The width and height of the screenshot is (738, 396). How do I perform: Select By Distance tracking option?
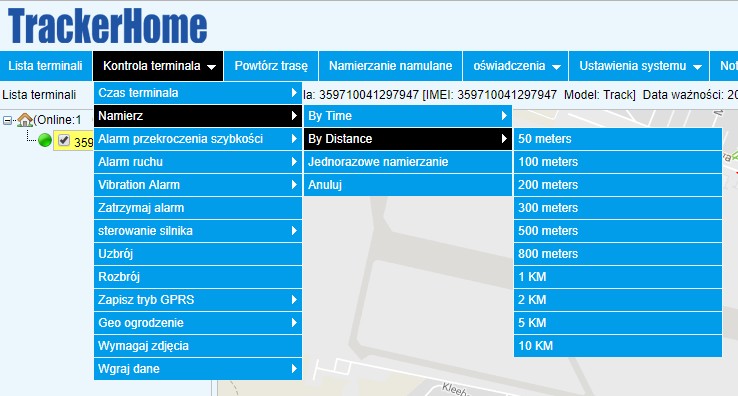pos(408,139)
